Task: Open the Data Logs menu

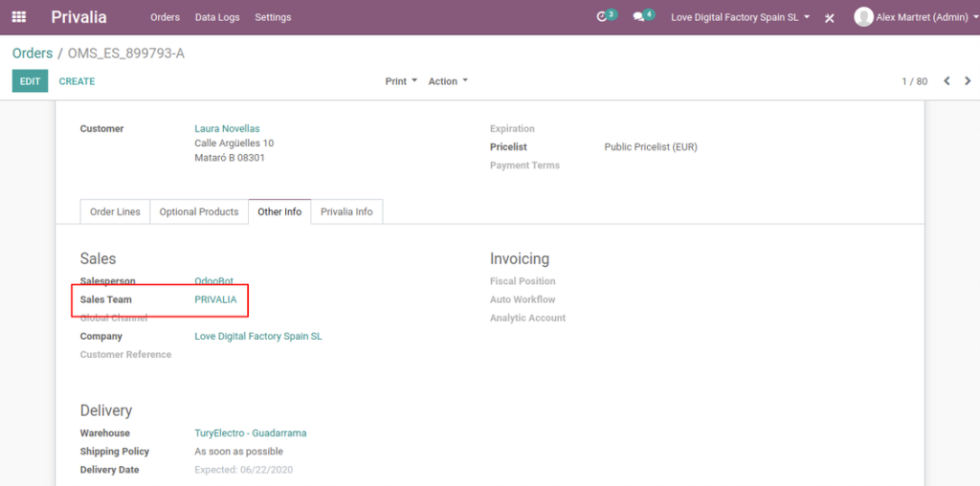Action: click(217, 17)
